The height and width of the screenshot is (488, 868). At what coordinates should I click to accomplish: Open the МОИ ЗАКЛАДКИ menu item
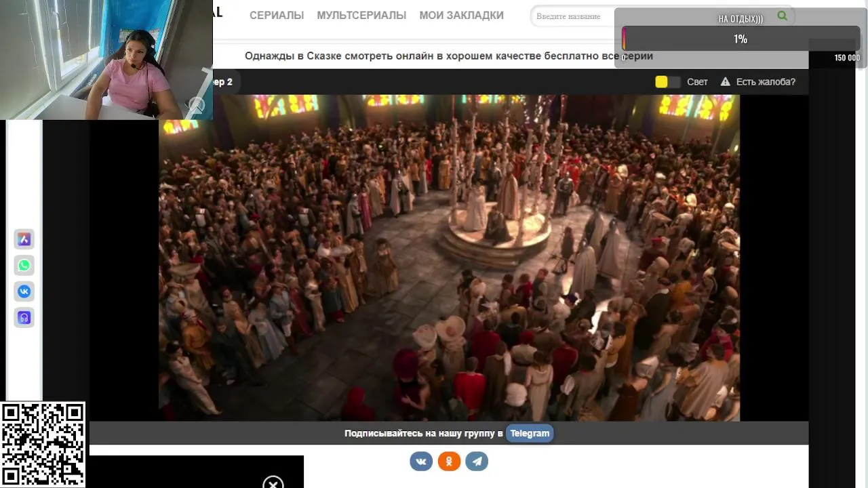click(x=461, y=15)
